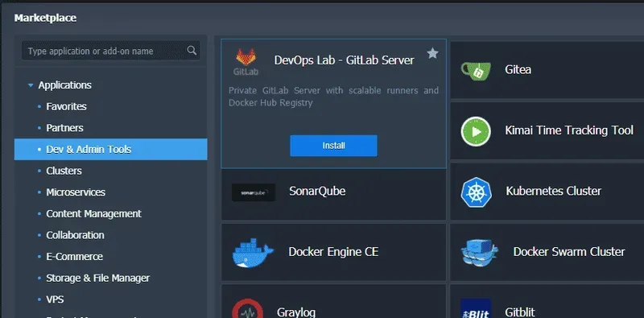The width and height of the screenshot is (644, 318).
Task: Open the Clusters category
Action: point(64,171)
